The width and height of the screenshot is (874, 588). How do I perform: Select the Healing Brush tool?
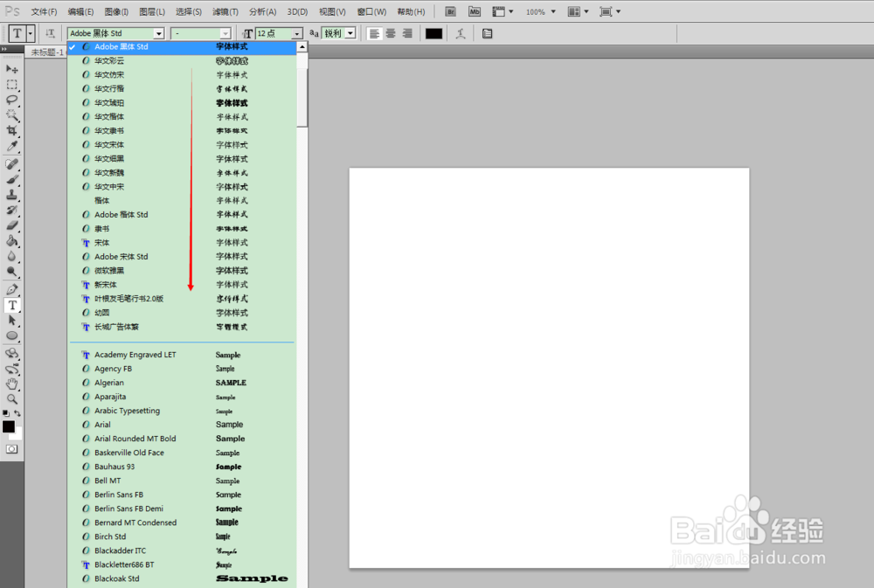[11, 164]
